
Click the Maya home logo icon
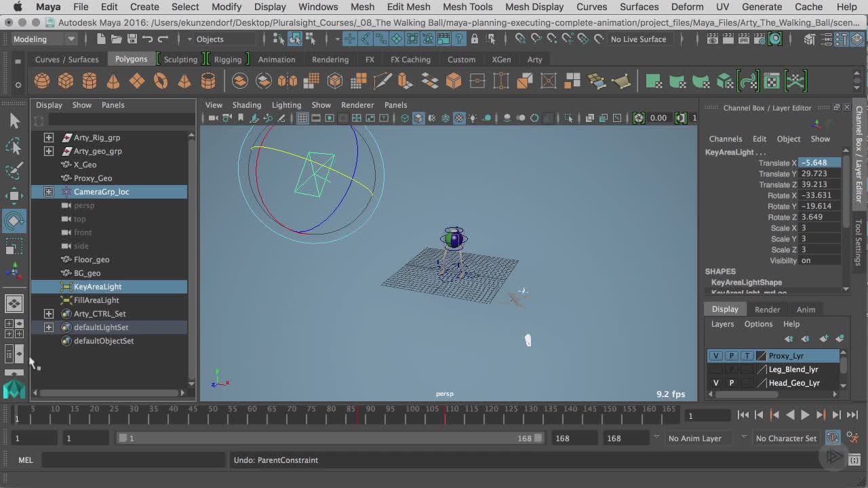pos(14,389)
